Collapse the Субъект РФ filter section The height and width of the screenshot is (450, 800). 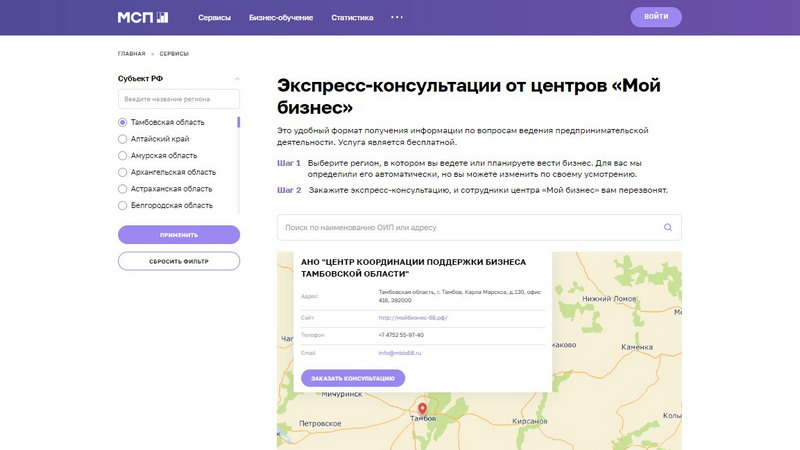tap(237, 79)
